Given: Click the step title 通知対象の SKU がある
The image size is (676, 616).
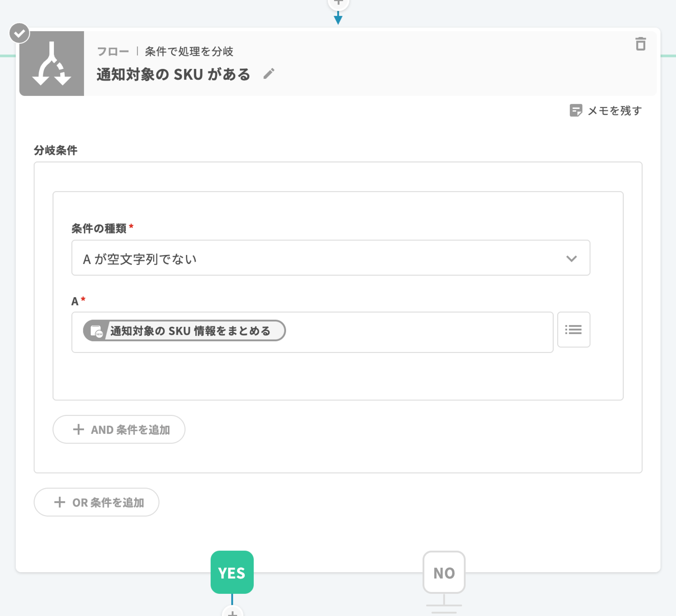Looking at the screenshot, I should tap(173, 75).
